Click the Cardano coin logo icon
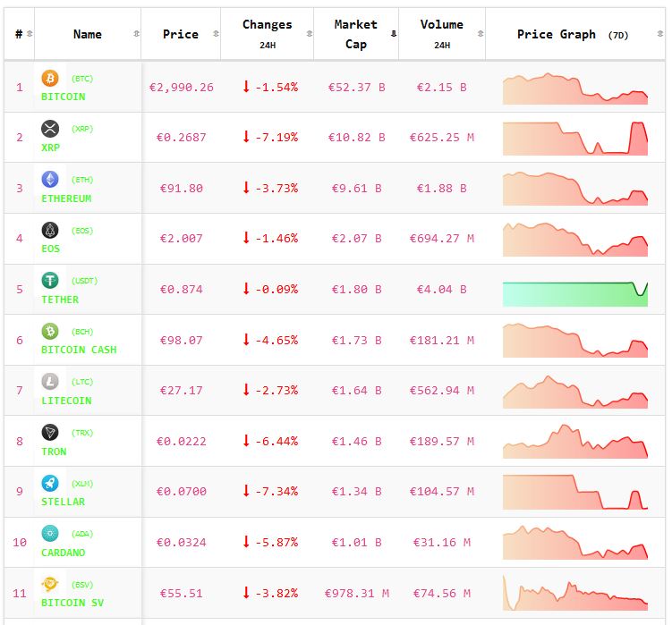Screen dimensions: 672x625 (50, 534)
